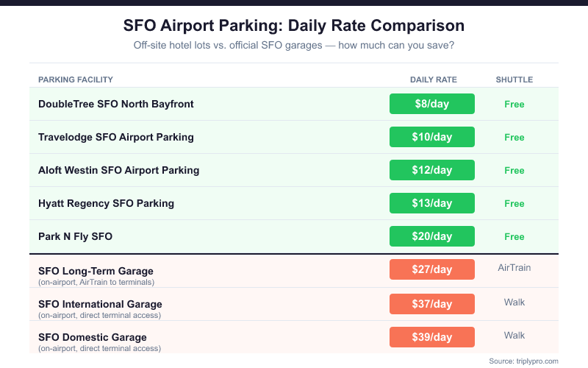Select Travelodge SFO Airport Parking name

click(116, 137)
